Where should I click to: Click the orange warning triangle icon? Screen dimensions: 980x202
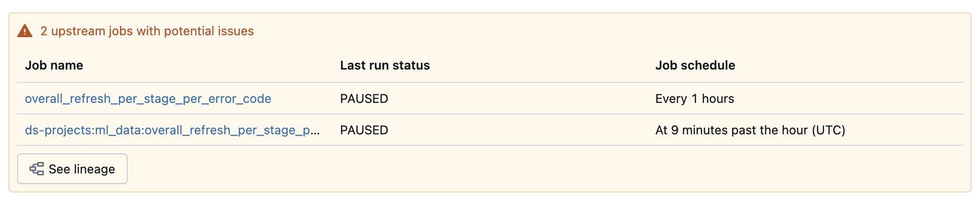[25, 31]
